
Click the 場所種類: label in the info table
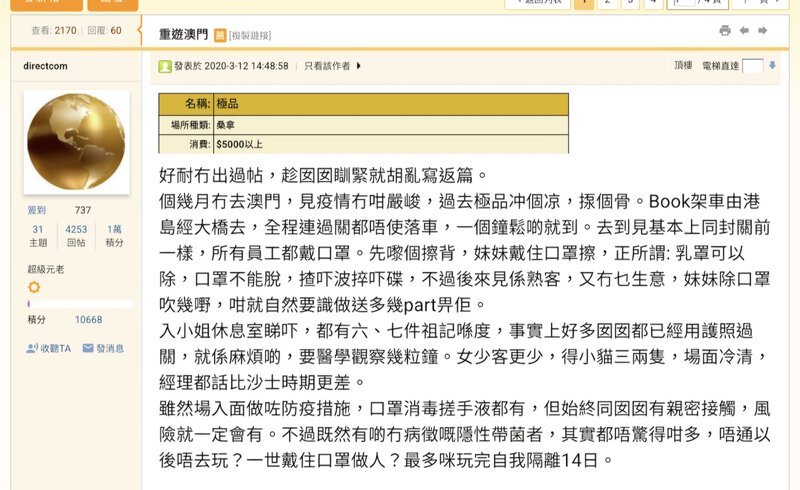[190, 125]
